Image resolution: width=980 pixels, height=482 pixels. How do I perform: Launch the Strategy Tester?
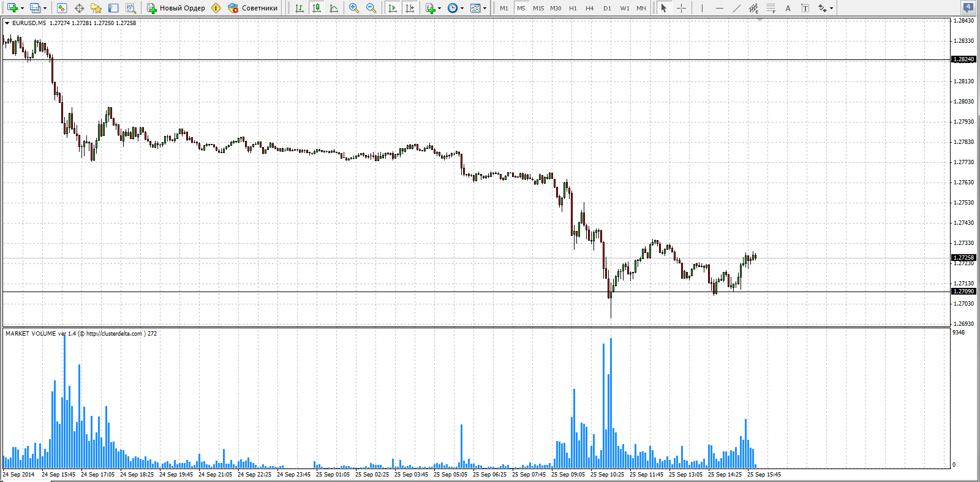click(x=130, y=8)
